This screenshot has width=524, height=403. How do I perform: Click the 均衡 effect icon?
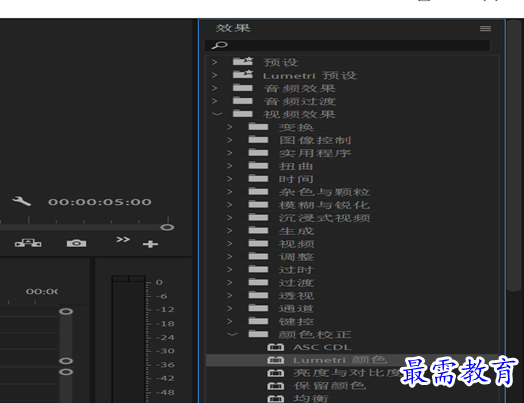pos(275,399)
